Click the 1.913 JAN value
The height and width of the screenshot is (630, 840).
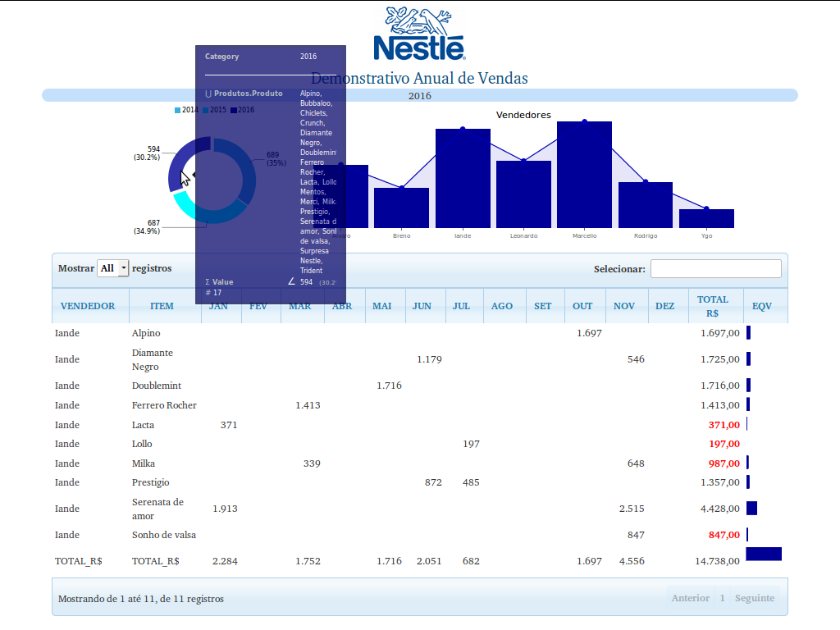click(x=225, y=509)
